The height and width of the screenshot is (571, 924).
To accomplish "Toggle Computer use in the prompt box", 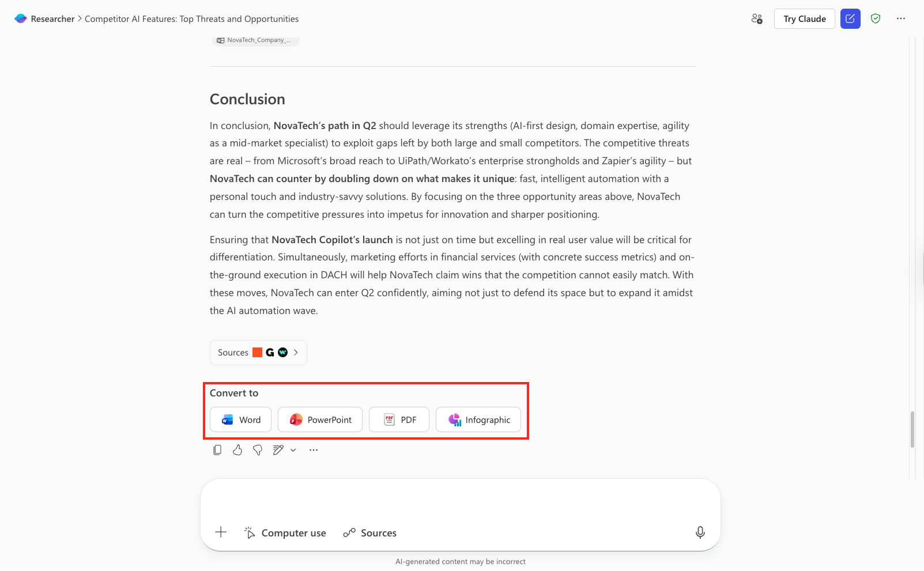I will [x=285, y=533].
